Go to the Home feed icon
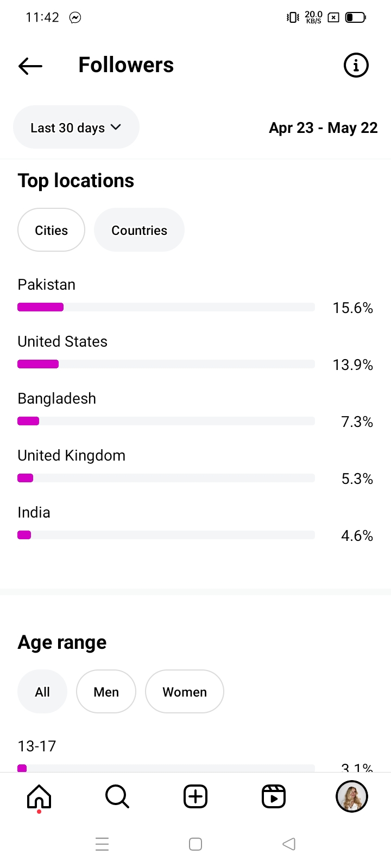The height and width of the screenshot is (868, 391). (39, 796)
